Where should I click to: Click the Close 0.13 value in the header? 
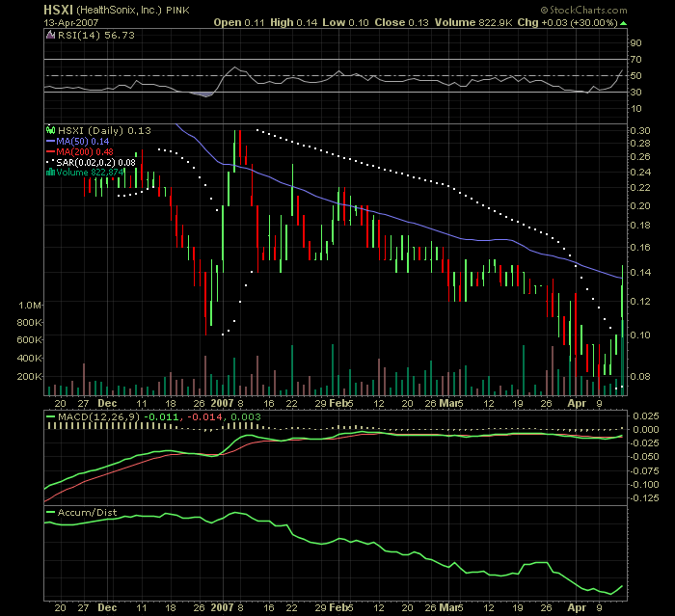(x=402, y=23)
